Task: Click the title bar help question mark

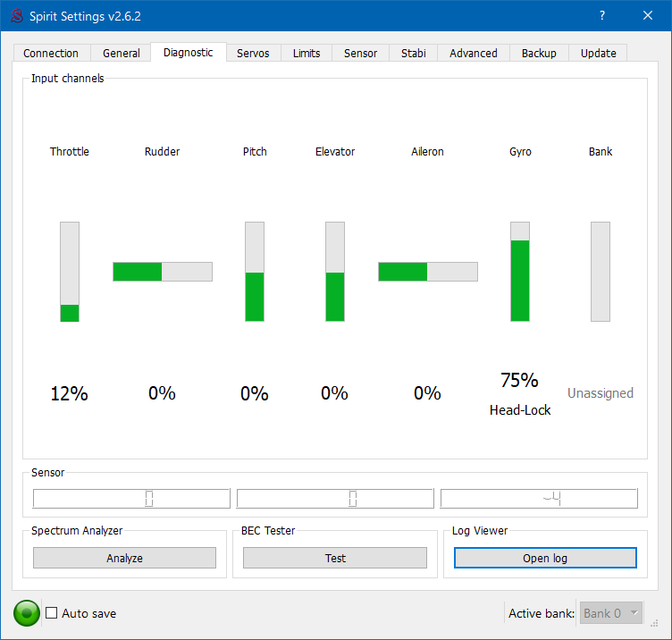Action: tap(602, 16)
